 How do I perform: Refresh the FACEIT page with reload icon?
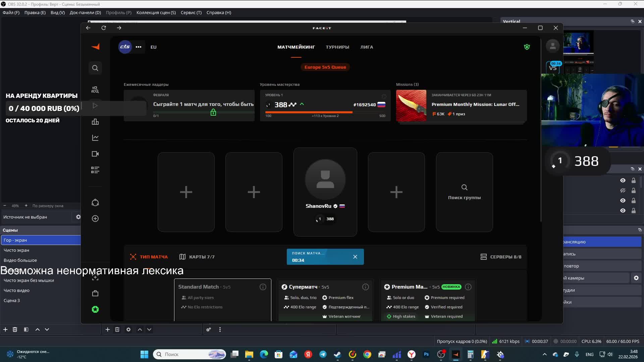coord(104,28)
